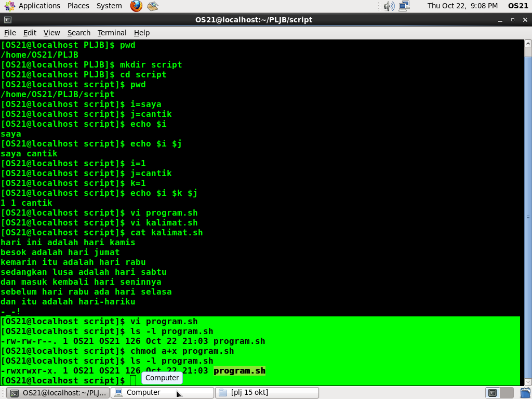Viewport: 532px width, 399px height.
Task: Click the 'k=1' command line
Action: (x=73, y=183)
